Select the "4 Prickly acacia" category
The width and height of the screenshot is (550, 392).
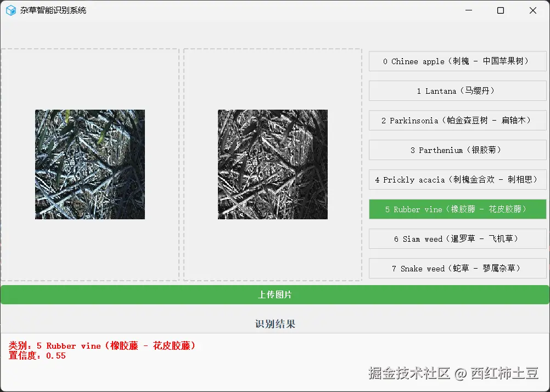tap(457, 179)
